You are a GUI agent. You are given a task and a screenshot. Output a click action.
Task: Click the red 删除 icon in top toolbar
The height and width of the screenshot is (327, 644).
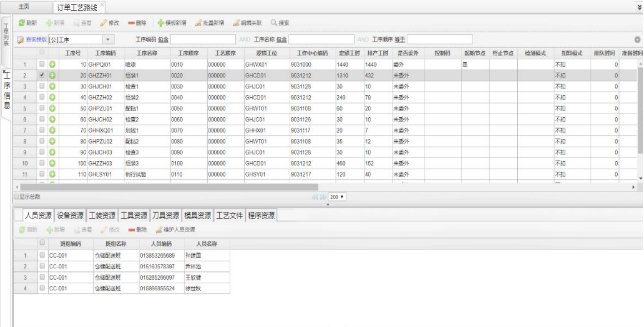click(x=131, y=23)
